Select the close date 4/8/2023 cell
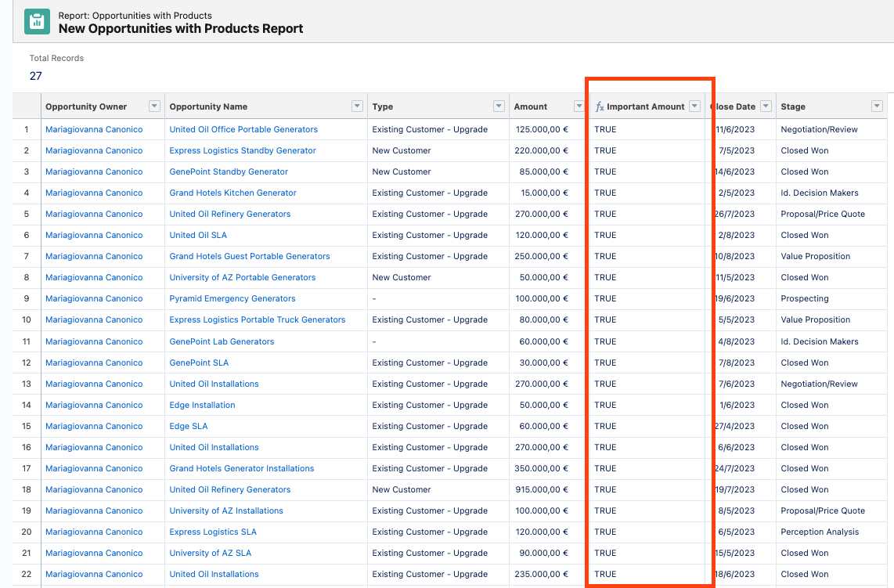Image resolution: width=894 pixels, height=588 pixels. coord(737,341)
